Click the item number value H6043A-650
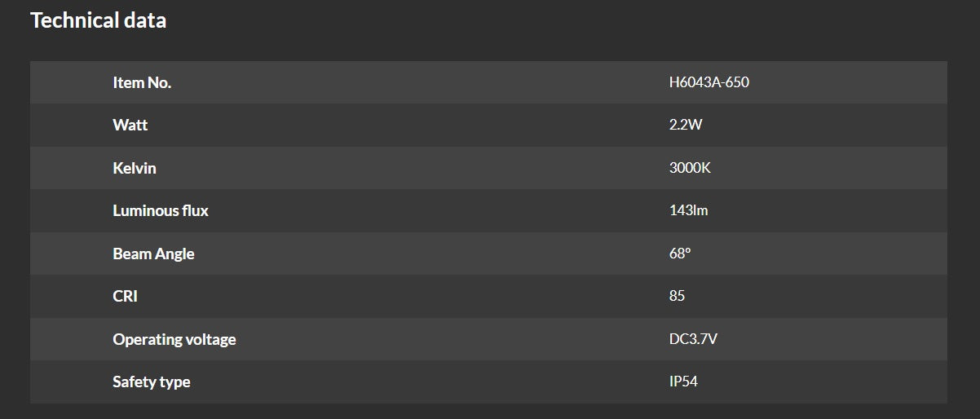This screenshot has width=980, height=419. [709, 82]
